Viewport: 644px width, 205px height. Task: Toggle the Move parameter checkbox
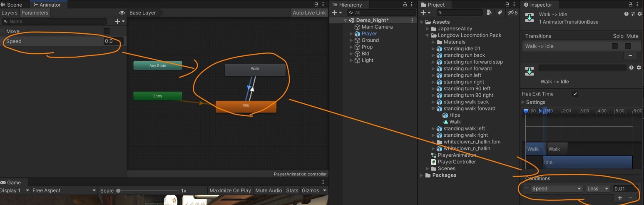pos(107,31)
